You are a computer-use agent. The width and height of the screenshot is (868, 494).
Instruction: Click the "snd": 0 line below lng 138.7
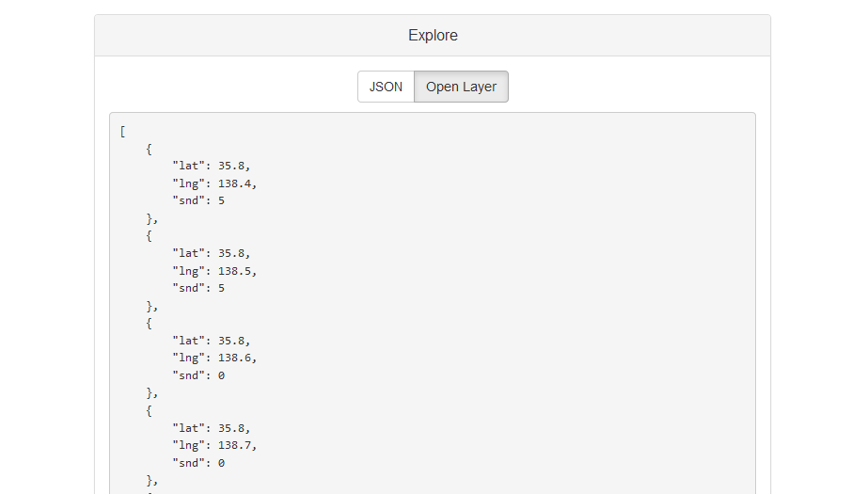coord(198,463)
